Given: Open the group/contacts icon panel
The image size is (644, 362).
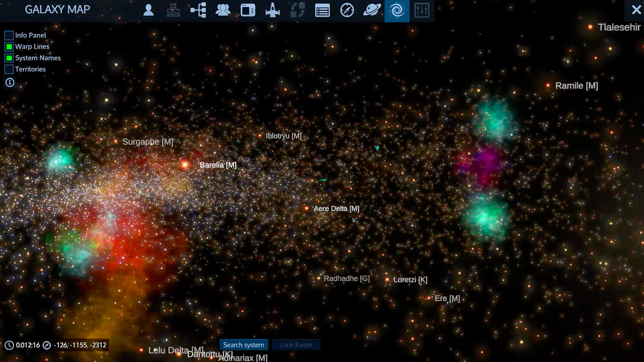Looking at the screenshot, I should [223, 10].
